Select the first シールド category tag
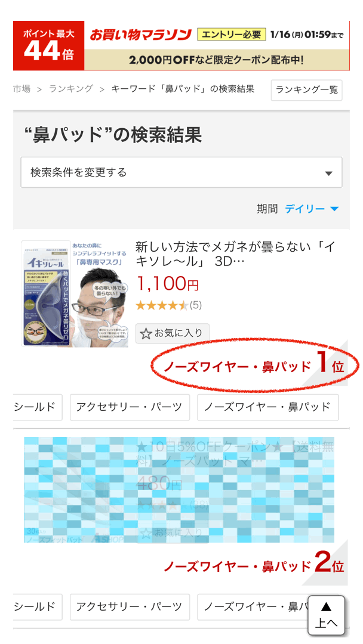 [37, 407]
